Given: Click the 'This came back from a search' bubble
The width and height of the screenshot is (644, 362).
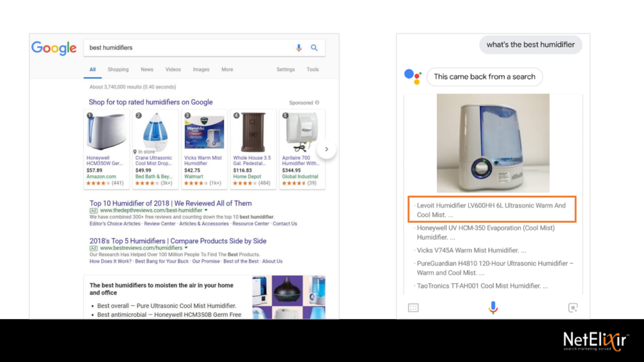Looking at the screenshot, I should (485, 77).
